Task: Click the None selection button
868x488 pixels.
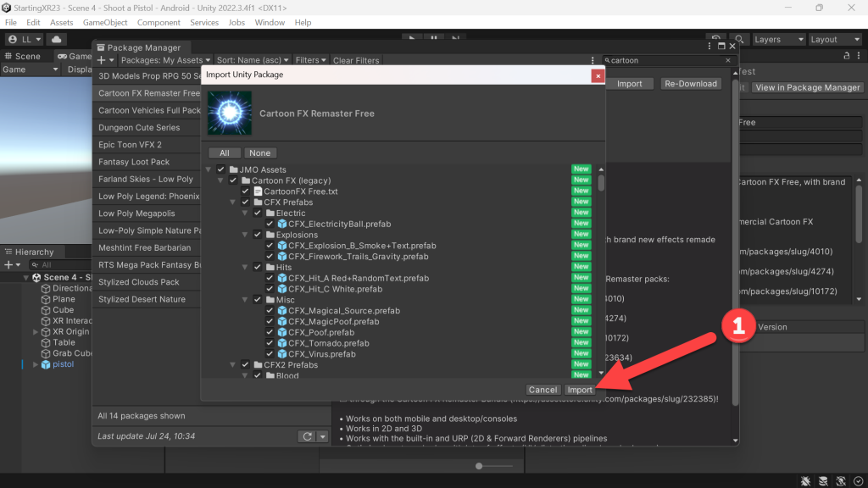Action: [259, 153]
